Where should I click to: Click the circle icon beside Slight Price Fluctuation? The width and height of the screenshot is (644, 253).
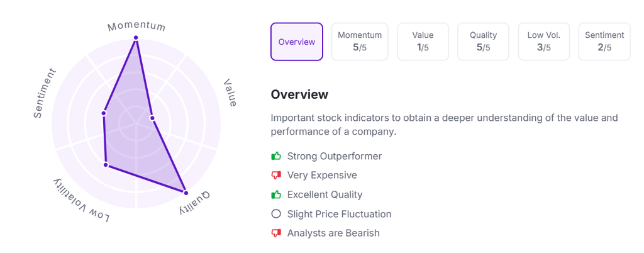click(275, 214)
